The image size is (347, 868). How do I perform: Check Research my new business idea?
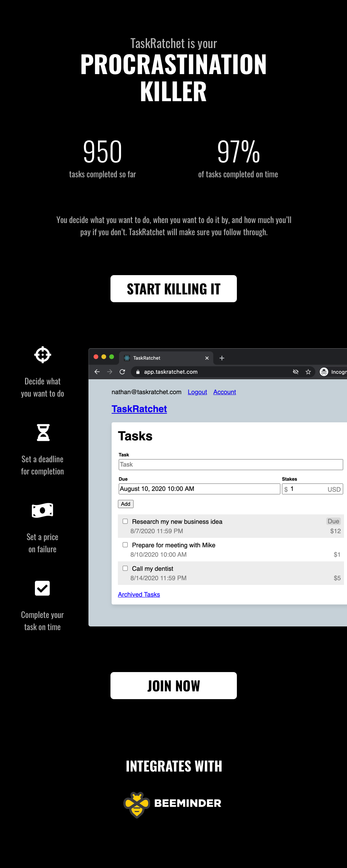pyautogui.click(x=125, y=521)
